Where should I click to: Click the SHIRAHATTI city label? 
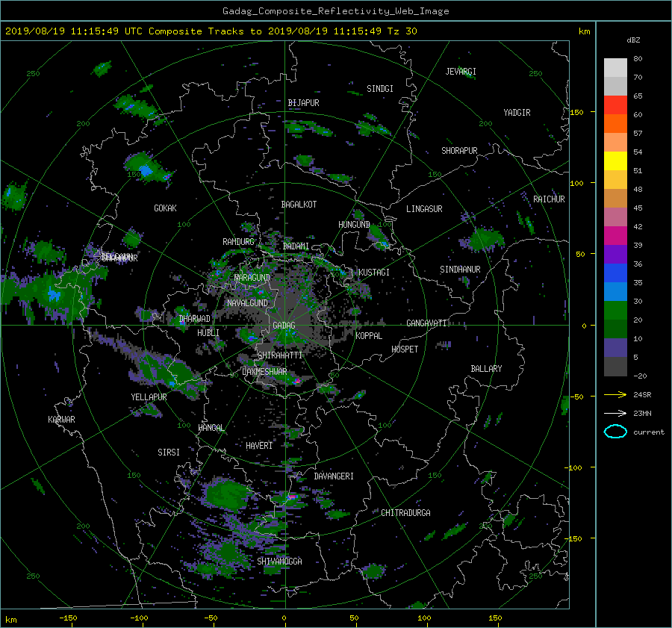(280, 355)
